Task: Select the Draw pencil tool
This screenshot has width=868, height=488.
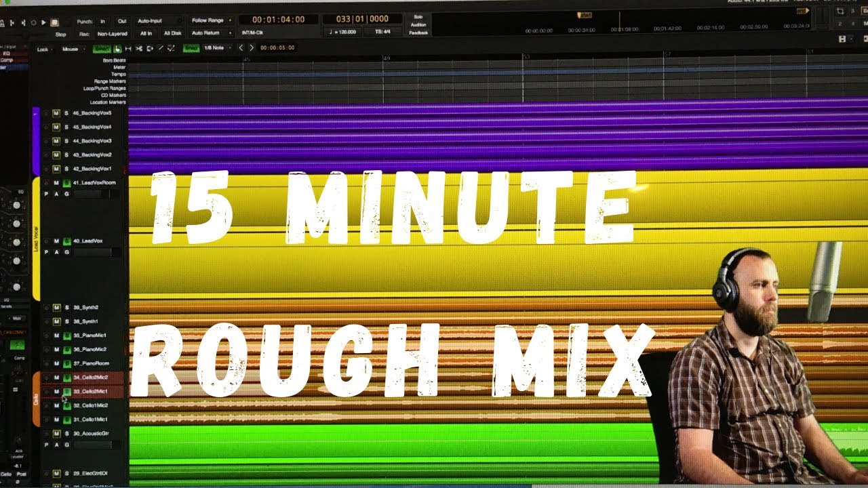Action: pos(161,49)
